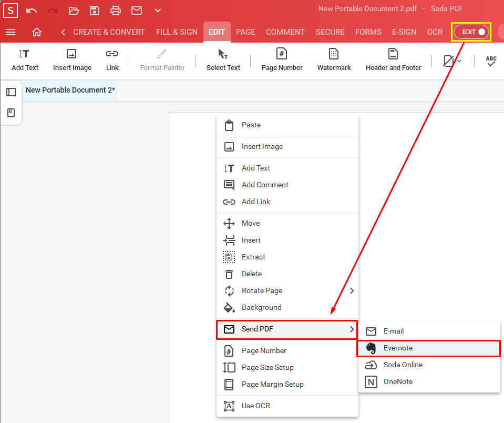Click Add Text in the ribbon
The width and height of the screenshot is (504, 423).
[25, 60]
